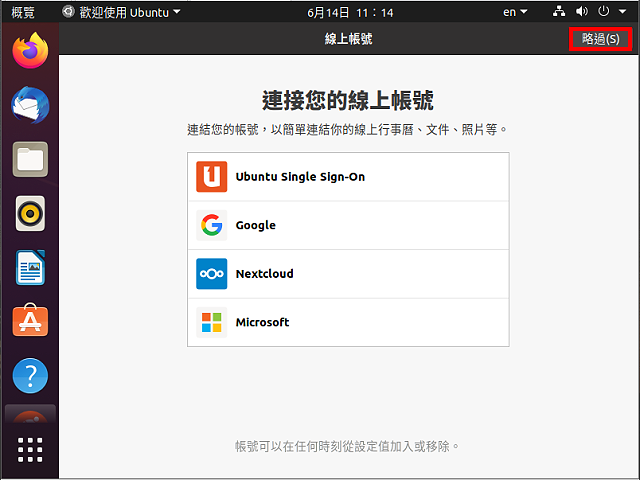
Task: Open the en input language dropdown
Action: pos(516,12)
